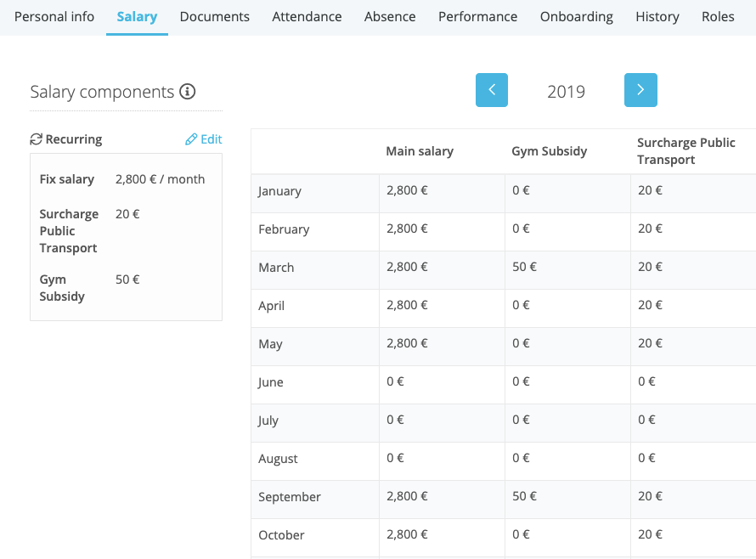Image resolution: width=756 pixels, height=559 pixels.
Task: Go to previous year with left arrow
Action: pos(492,90)
